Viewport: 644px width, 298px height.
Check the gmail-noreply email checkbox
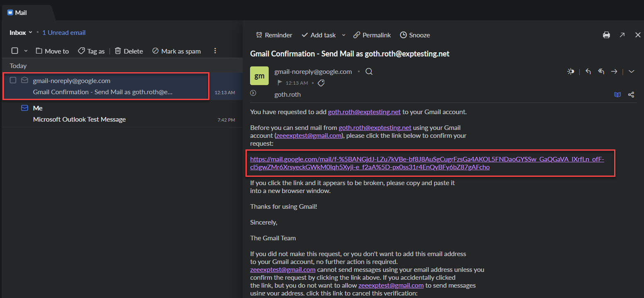[x=13, y=81]
